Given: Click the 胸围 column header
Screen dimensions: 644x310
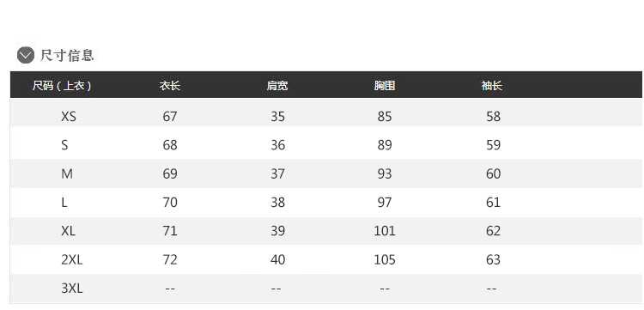Looking at the screenshot, I should coord(385,85).
